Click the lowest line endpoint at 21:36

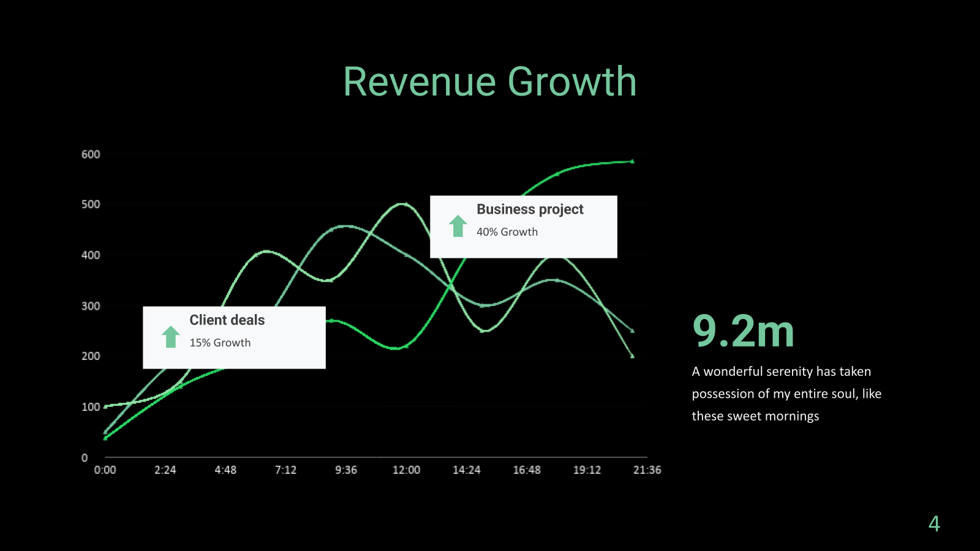pos(632,356)
